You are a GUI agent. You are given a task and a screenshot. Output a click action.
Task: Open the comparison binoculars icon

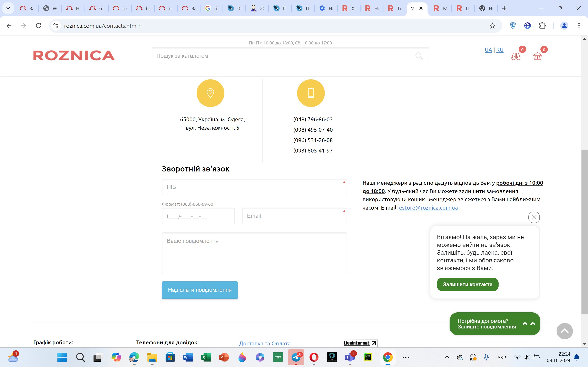[x=516, y=56]
